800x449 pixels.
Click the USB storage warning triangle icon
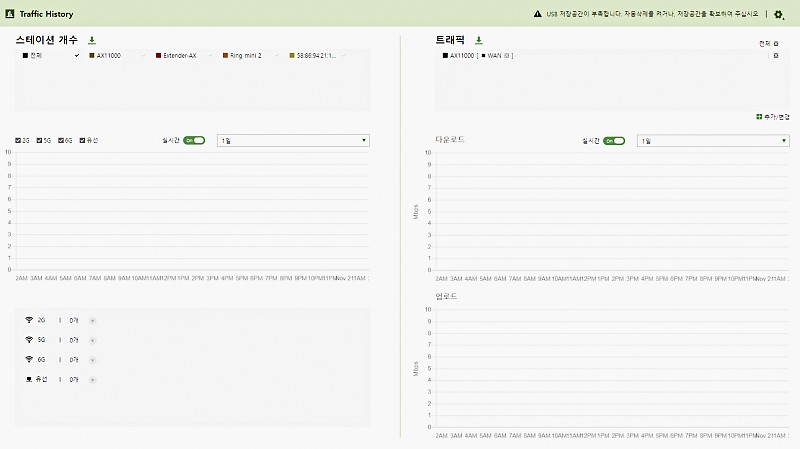point(537,14)
